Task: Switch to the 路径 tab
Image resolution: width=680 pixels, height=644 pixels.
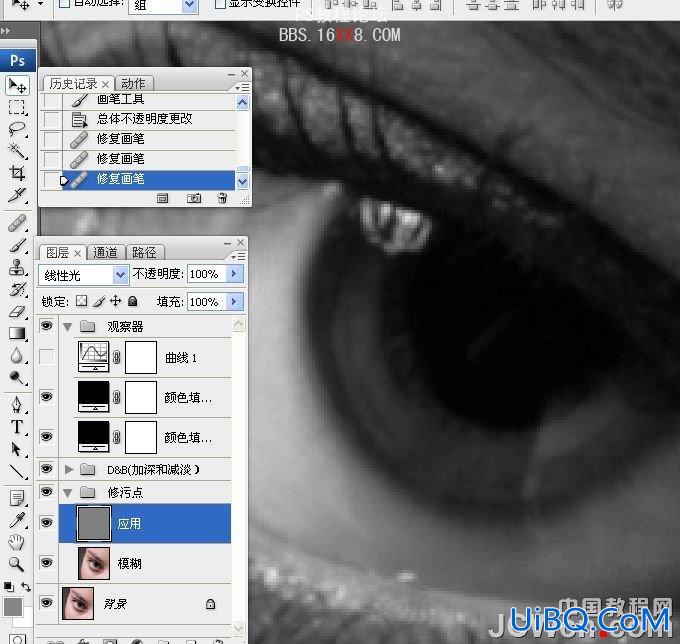Action: pyautogui.click(x=144, y=252)
